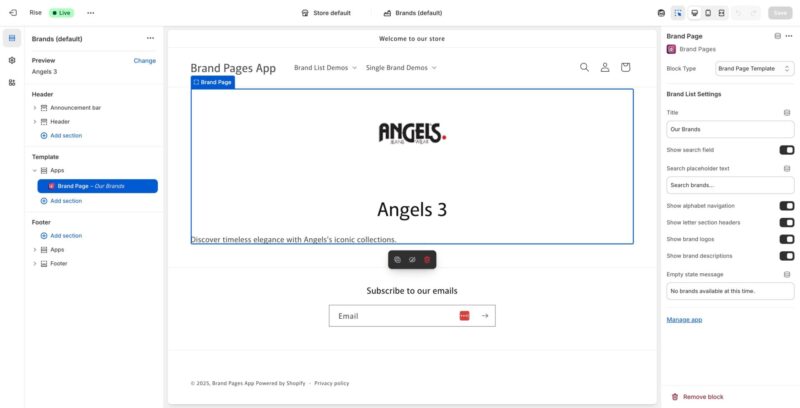
Task: Expand the Footer section row
Action: 35,264
